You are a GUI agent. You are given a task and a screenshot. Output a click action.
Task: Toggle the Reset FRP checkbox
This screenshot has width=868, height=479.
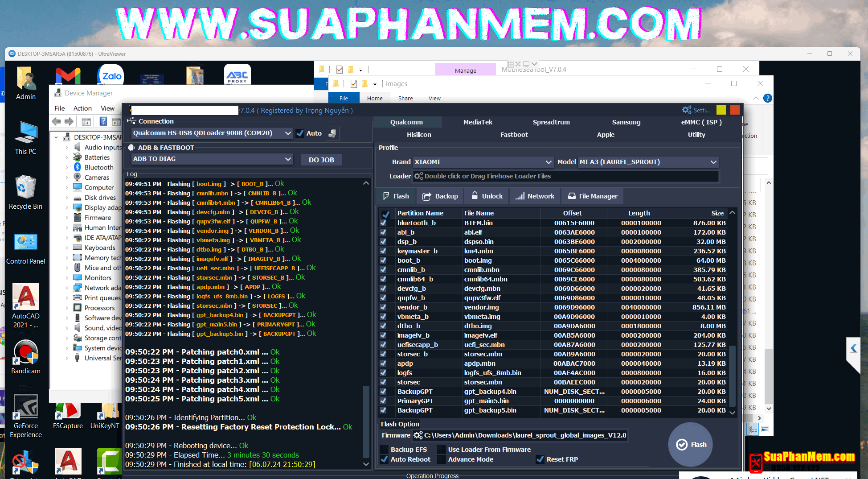click(x=540, y=459)
